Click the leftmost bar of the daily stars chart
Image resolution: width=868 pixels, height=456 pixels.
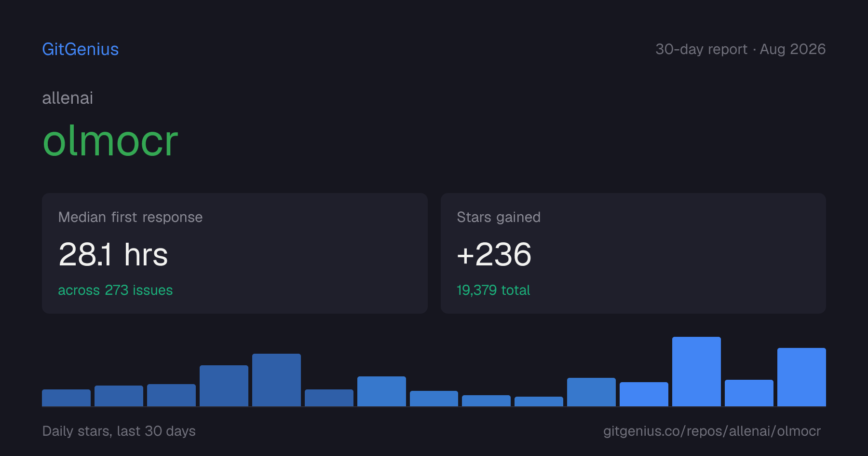(66, 398)
